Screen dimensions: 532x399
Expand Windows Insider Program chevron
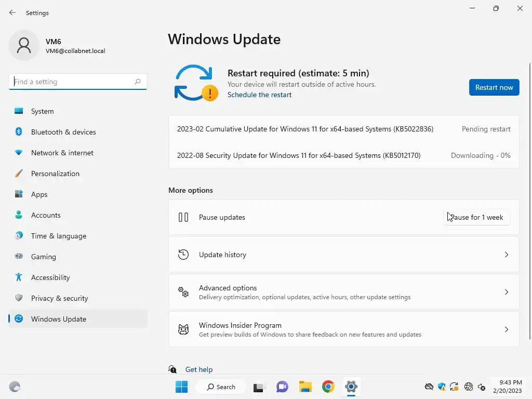point(506,329)
